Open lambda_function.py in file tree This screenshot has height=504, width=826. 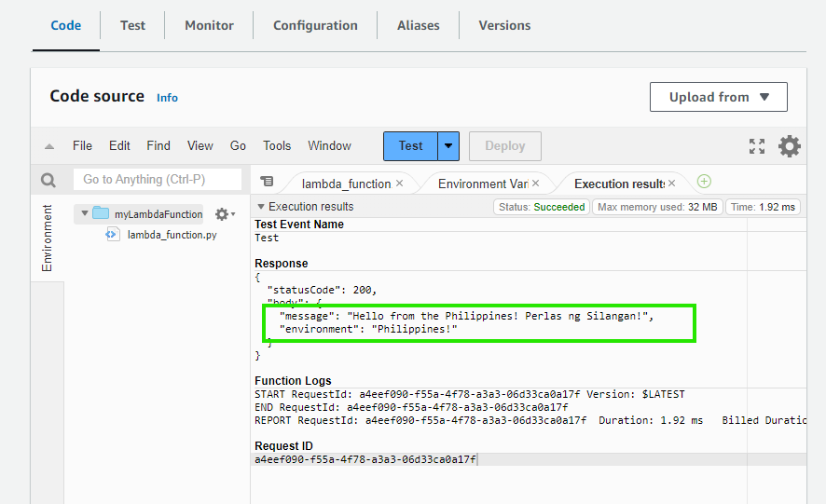click(172, 235)
